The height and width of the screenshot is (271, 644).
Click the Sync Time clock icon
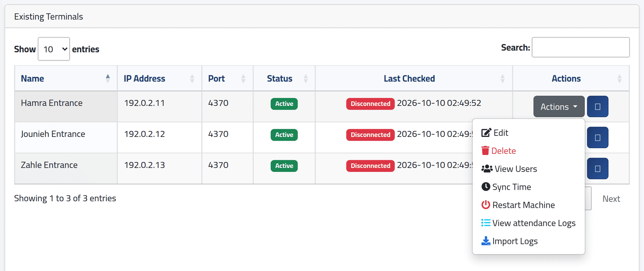tap(486, 187)
